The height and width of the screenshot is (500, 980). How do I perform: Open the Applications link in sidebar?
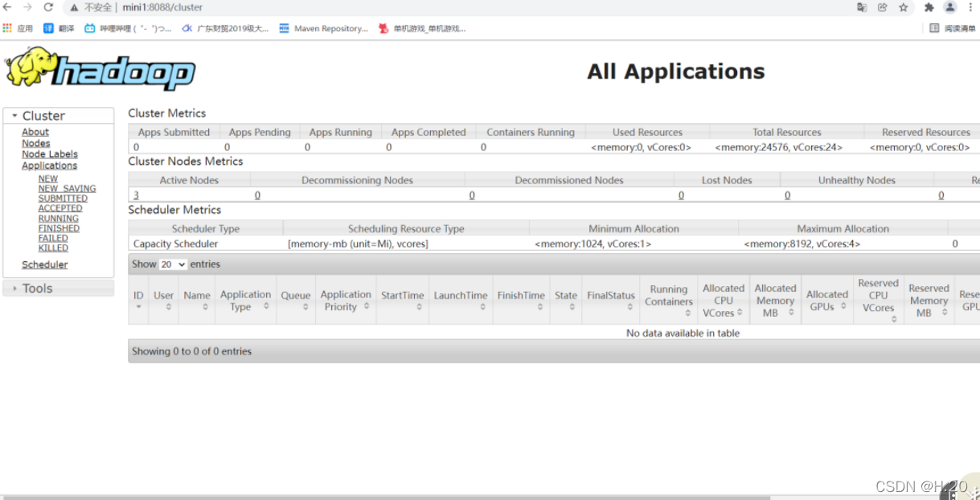coord(50,166)
